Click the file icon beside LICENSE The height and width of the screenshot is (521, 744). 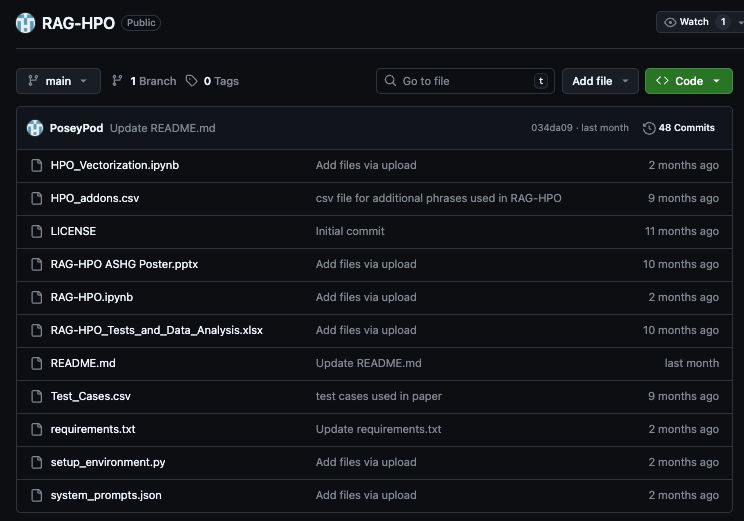(37, 231)
